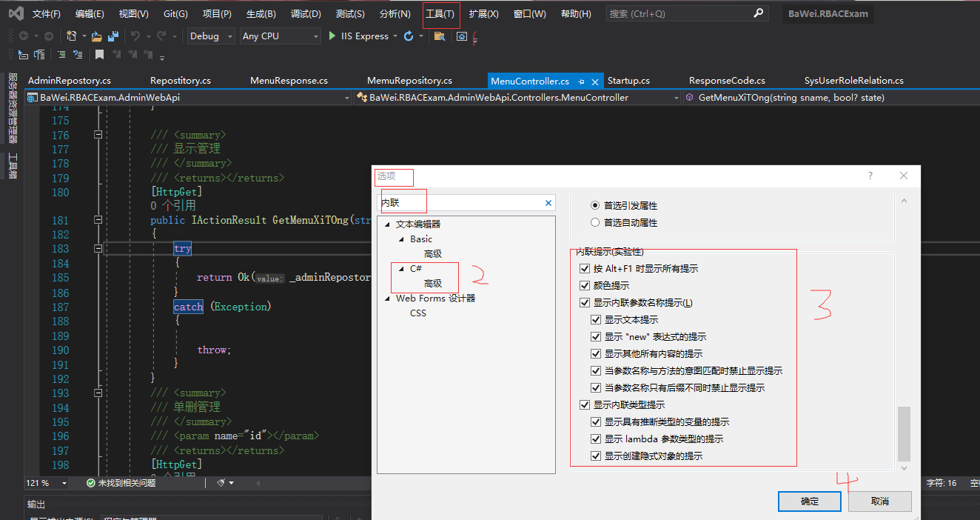Click the brush cleanup icon in status strip
The width and height of the screenshot is (980, 520).
221,483
